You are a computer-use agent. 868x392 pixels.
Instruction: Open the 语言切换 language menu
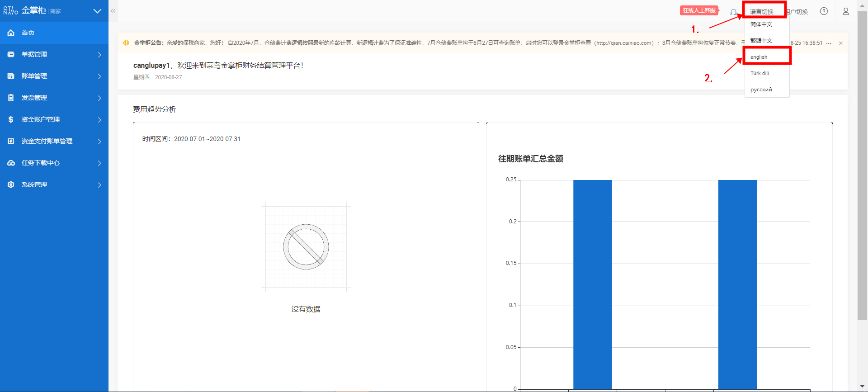pyautogui.click(x=762, y=12)
